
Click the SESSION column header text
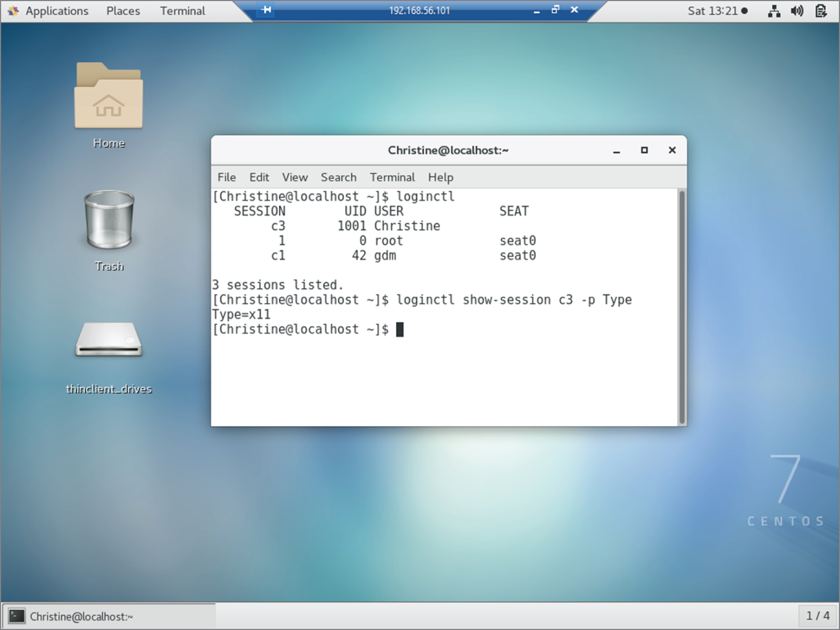(x=260, y=211)
